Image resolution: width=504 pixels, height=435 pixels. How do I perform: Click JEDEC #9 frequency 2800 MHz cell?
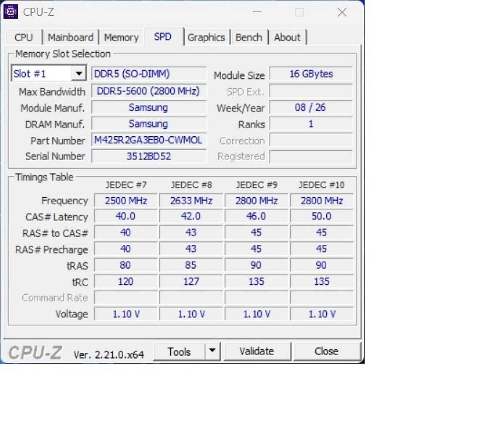[x=257, y=200]
